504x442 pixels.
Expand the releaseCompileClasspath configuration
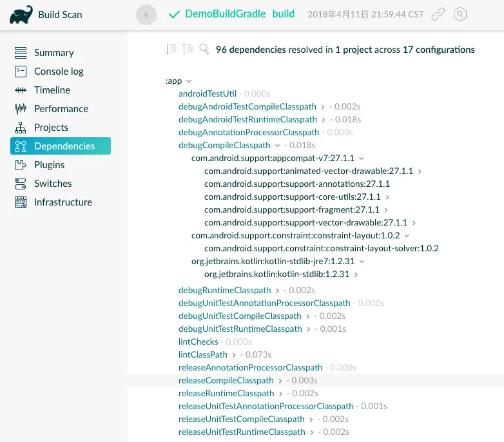coord(280,381)
